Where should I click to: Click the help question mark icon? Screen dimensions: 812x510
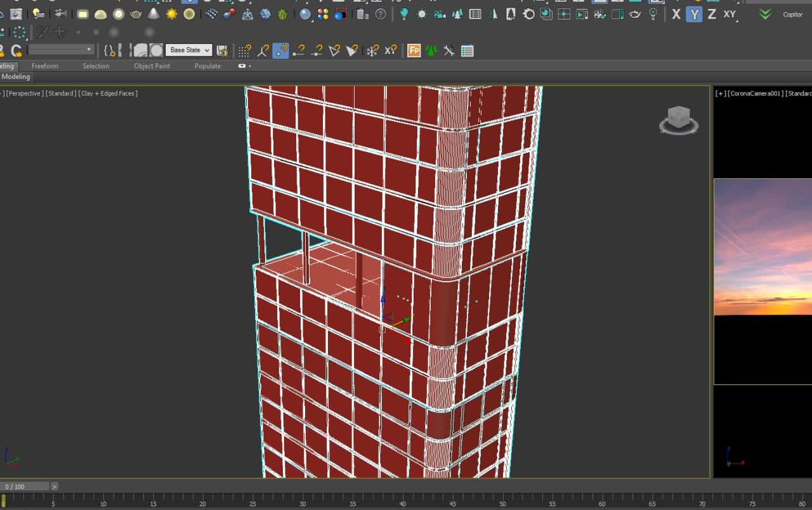tap(380, 14)
